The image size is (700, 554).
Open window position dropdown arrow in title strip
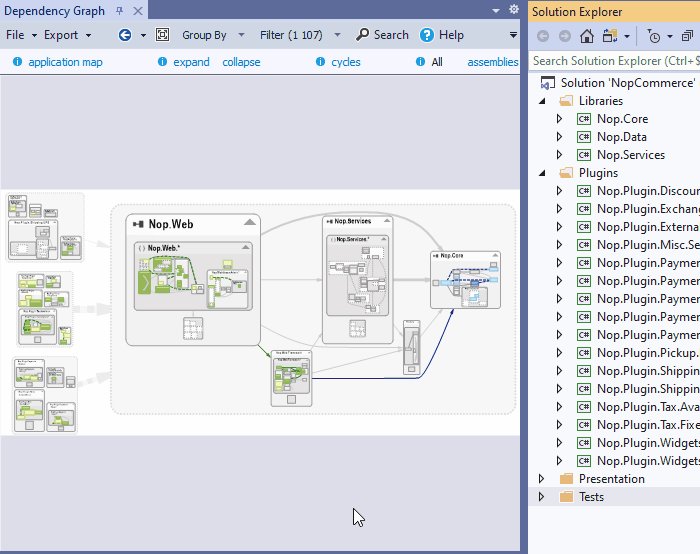pyautogui.click(x=496, y=11)
